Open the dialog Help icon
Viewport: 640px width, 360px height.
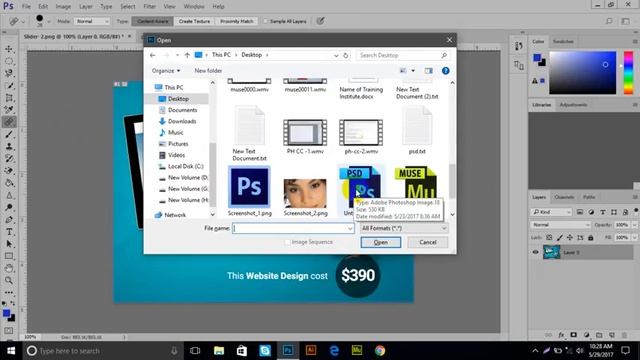446,71
